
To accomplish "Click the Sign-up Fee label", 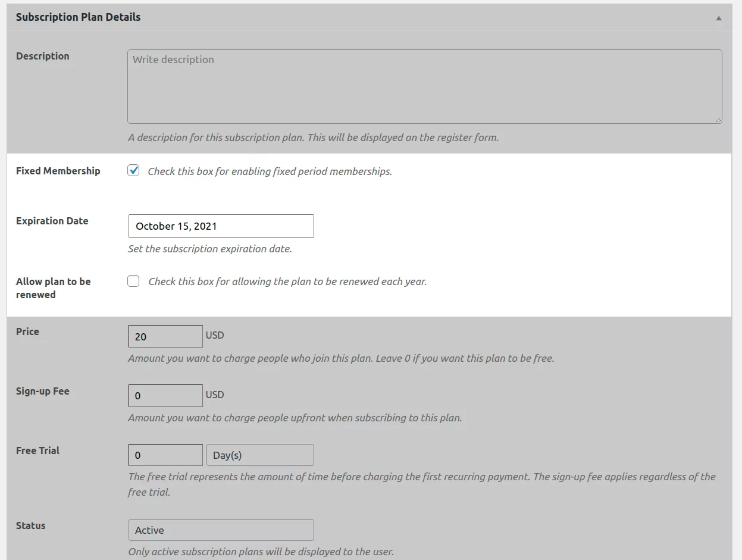I will click(x=43, y=391).
